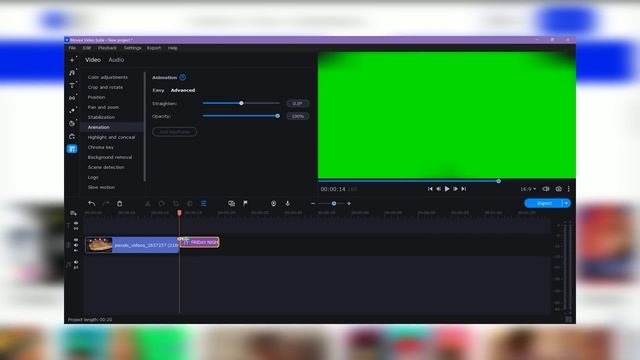
Task: Open the Stickers sidebar icon
Action: tap(72, 123)
